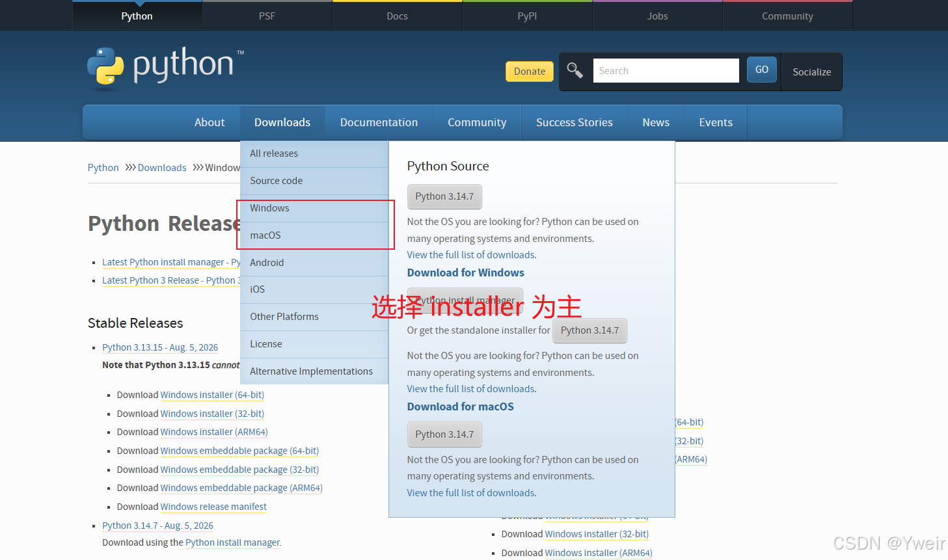
Task: Open the Documentation navigation menu
Action: (x=379, y=122)
